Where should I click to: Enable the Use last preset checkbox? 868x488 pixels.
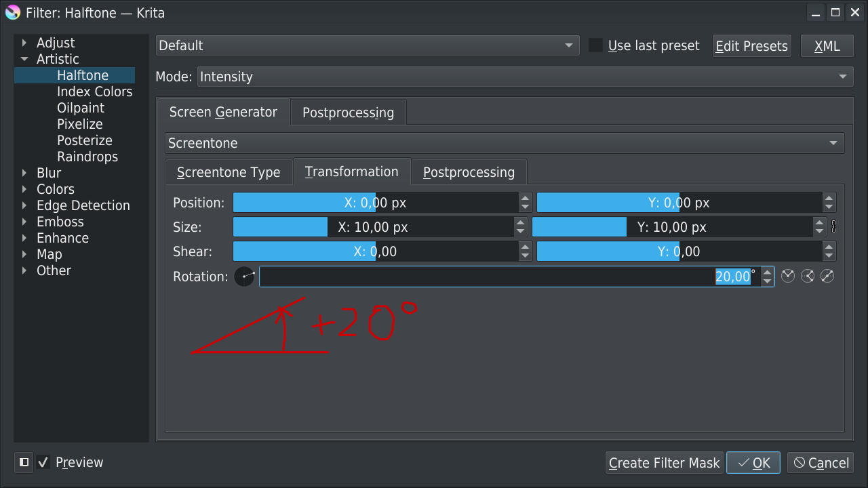click(x=595, y=45)
